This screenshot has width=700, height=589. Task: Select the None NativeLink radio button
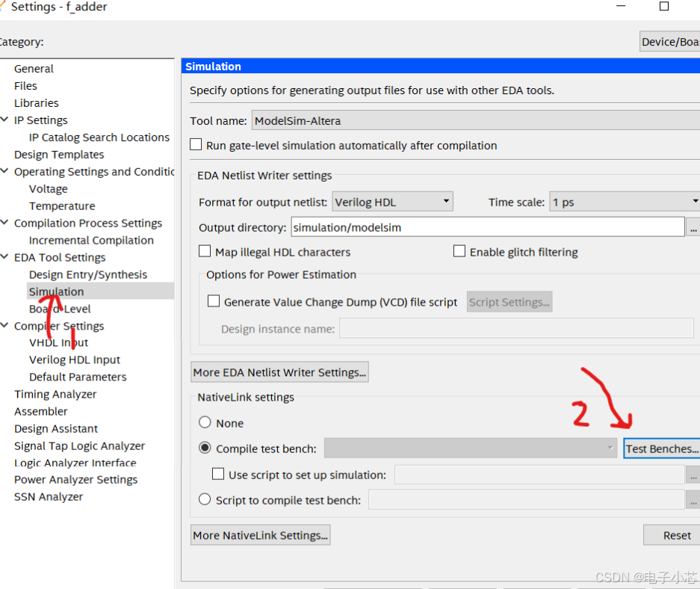[205, 423]
